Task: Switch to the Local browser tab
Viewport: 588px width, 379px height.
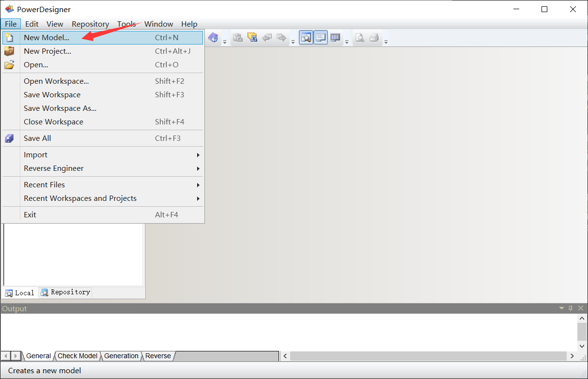Action: pos(20,292)
